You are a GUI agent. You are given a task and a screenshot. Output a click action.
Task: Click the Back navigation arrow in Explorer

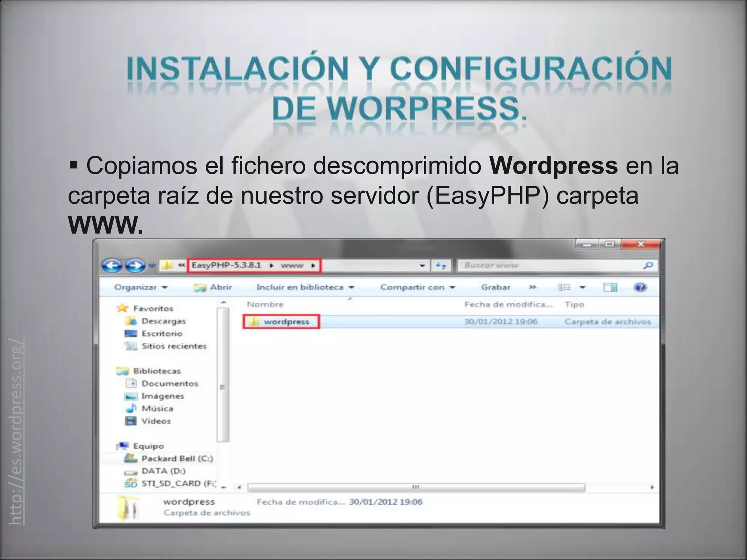tap(112, 266)
